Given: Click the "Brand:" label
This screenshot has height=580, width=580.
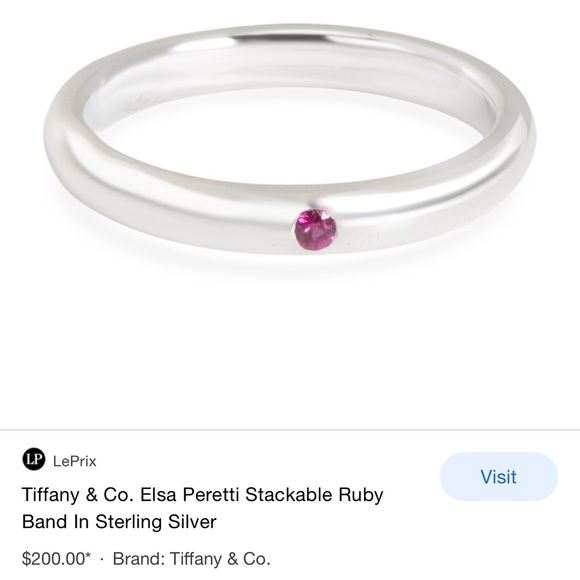Looking at the screenshot, I should coord(139,559).
